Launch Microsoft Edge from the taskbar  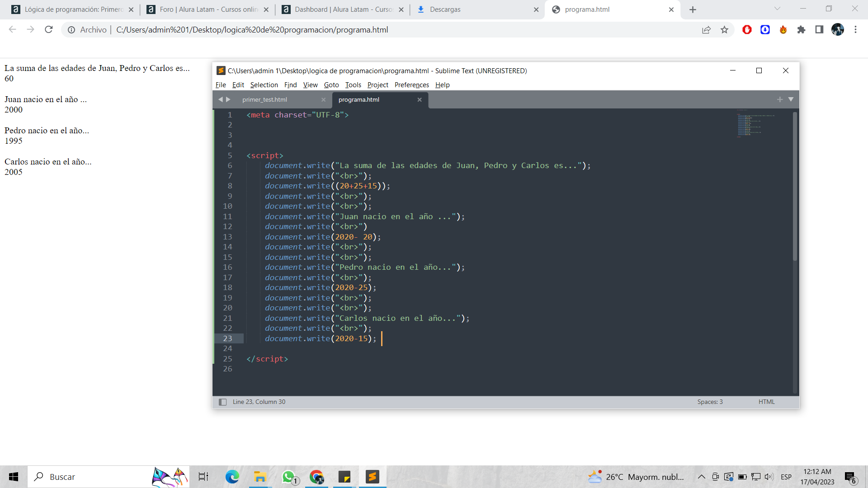click(232, 477)
